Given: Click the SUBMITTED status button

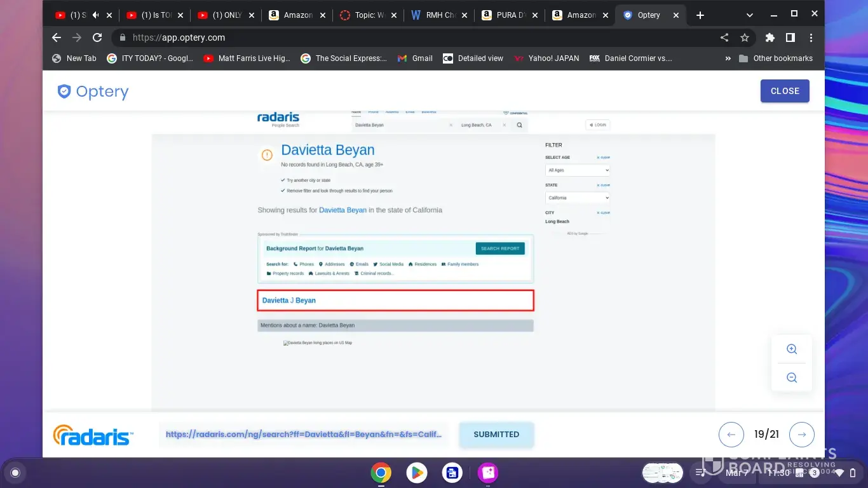Looking at the screenshot, I should 496,435.
